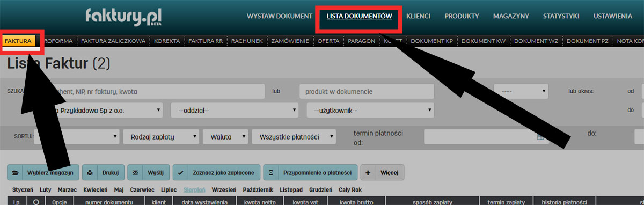This screenshot has height=205, width=644.
Task: Switch to OFERTA tab
Action: [x=329, y=41]
